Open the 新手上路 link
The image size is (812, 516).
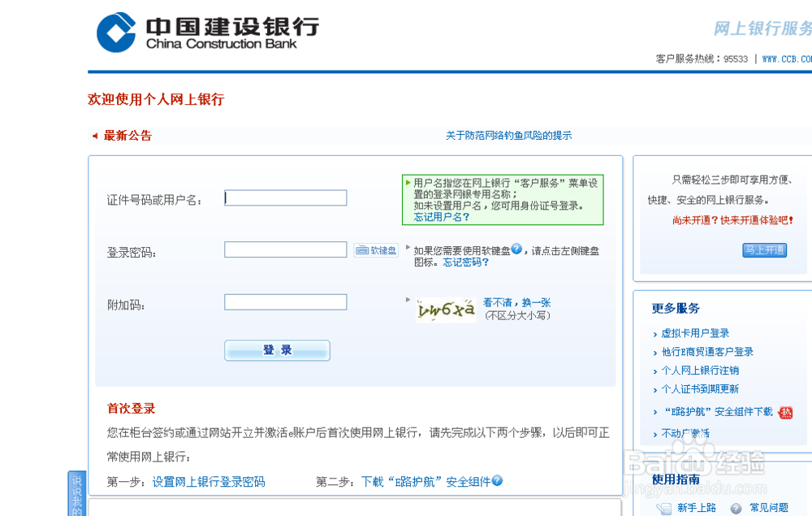pos(697,508)
